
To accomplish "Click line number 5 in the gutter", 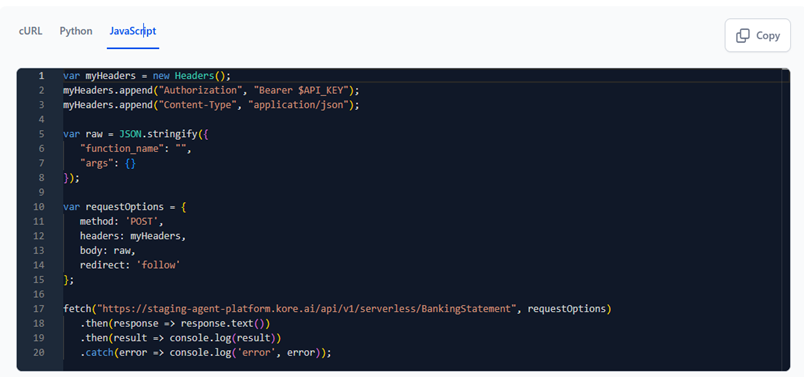I will tap(42, 134).
